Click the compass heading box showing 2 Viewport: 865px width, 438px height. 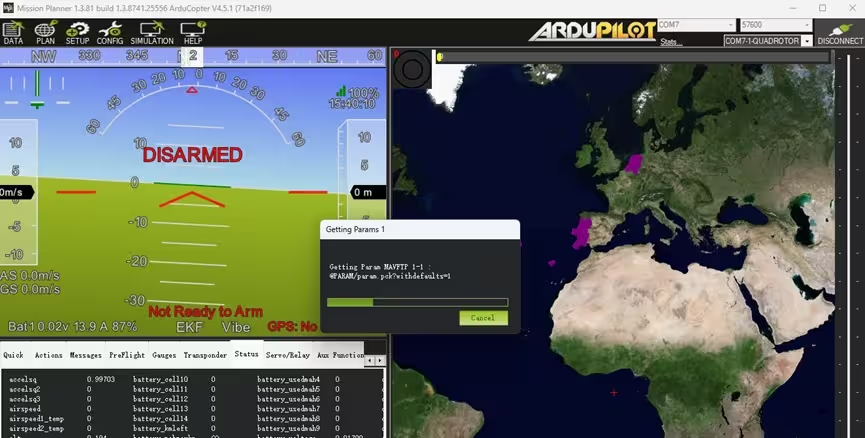pyautogui.click(x=193, y=56)
